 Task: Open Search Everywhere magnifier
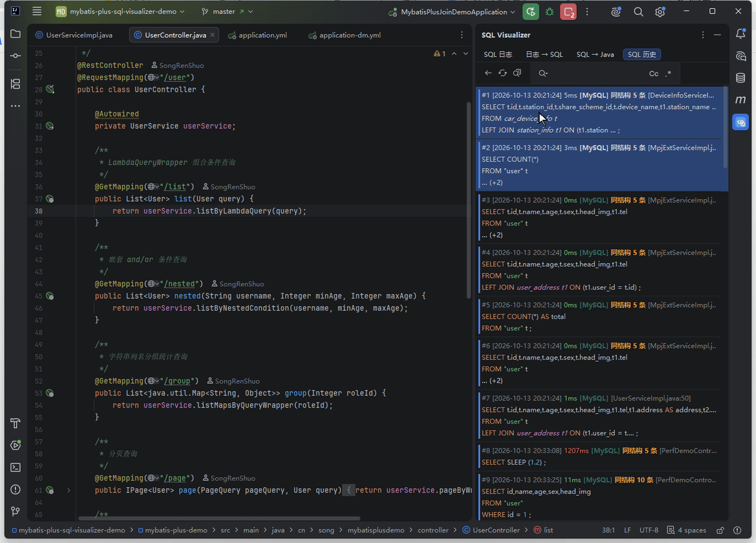tap(638, 11)
